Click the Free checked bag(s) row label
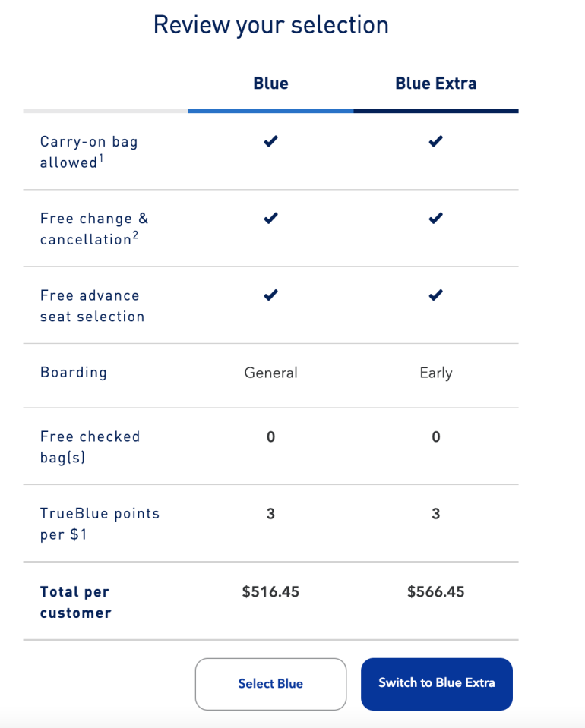585x728 pixels. point(90,447)
